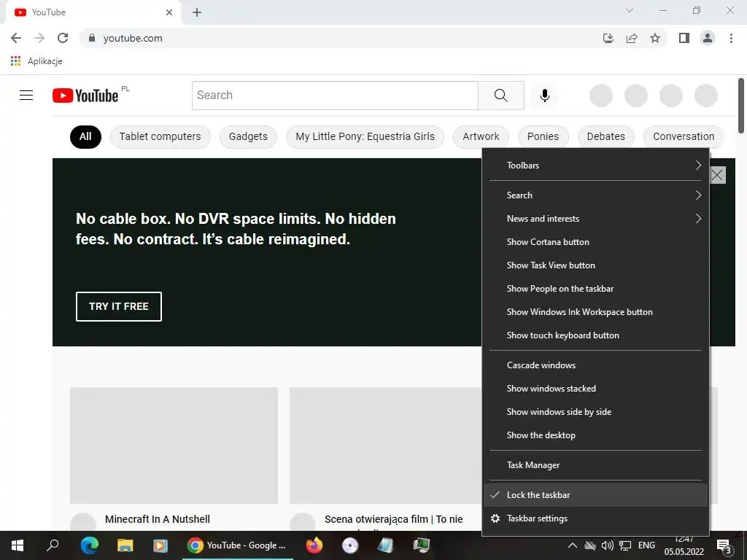This screenshot has height=560, width=747.
Task: Toggle Show touch keyboard button
Action: (x=595, y=335)
